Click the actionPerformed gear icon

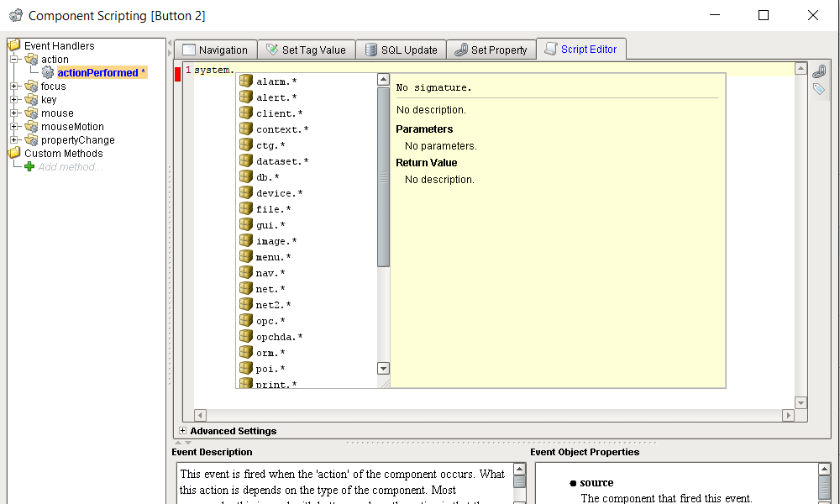pyautogui.click(x=48, y=72)
